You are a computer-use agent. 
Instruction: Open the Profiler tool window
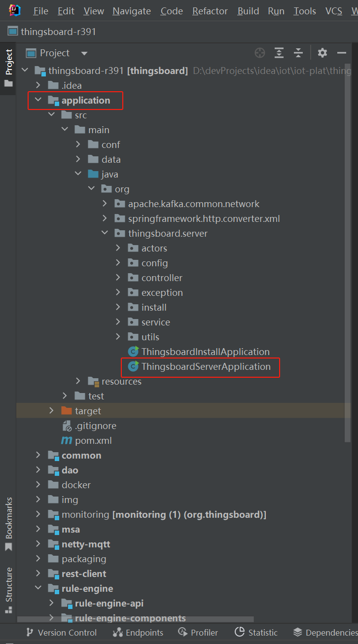tap(198, 632)
